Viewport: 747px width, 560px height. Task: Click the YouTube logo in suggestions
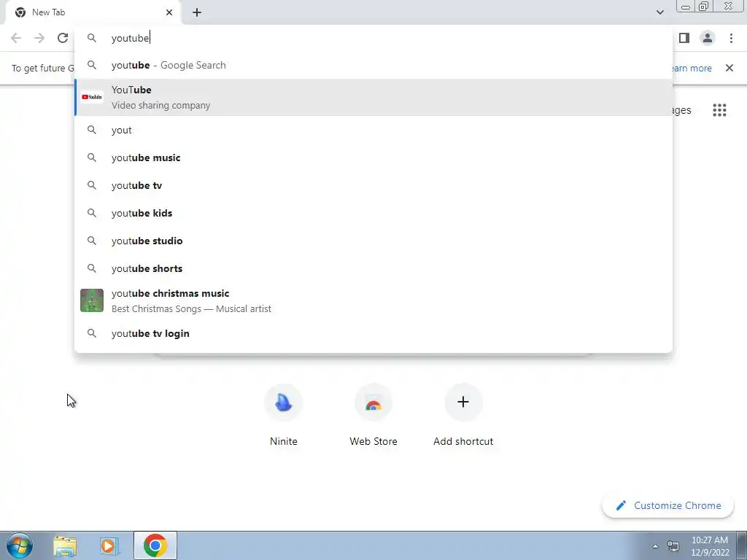tap(92, 97)
